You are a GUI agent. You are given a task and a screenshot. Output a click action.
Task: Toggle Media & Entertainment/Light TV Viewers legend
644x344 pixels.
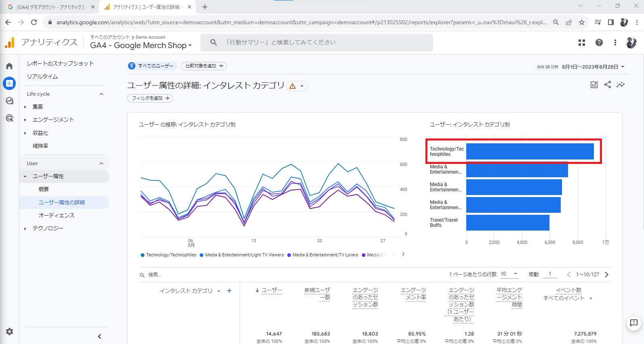[x=242, y=255]
